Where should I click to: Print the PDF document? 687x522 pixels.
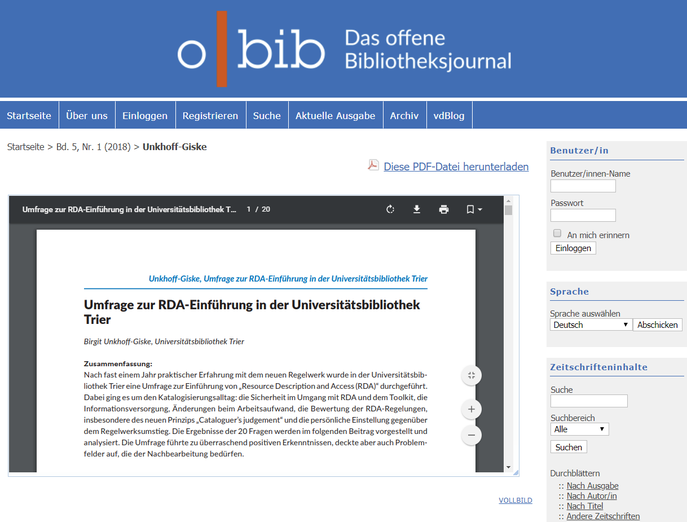pyautogui.click(x=444, y=210)
